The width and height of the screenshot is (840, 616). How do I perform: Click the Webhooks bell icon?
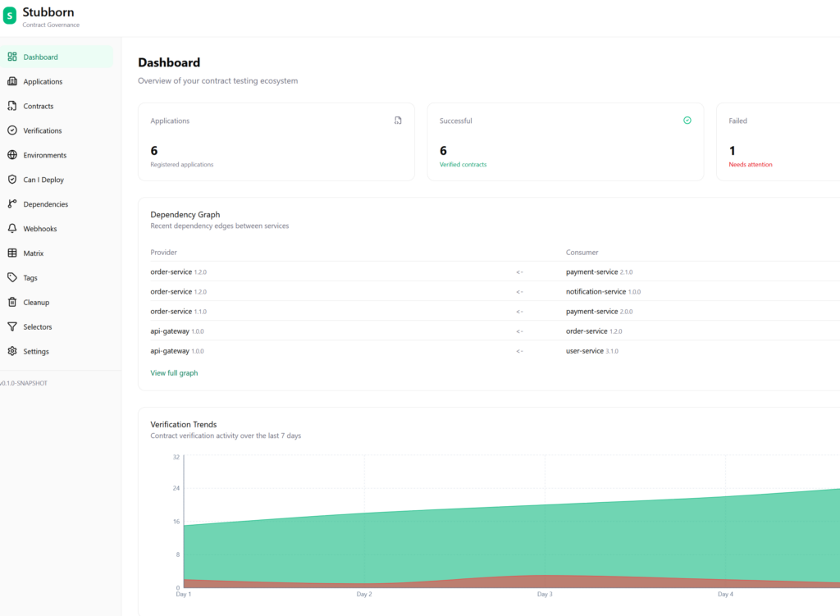[12, 229]
